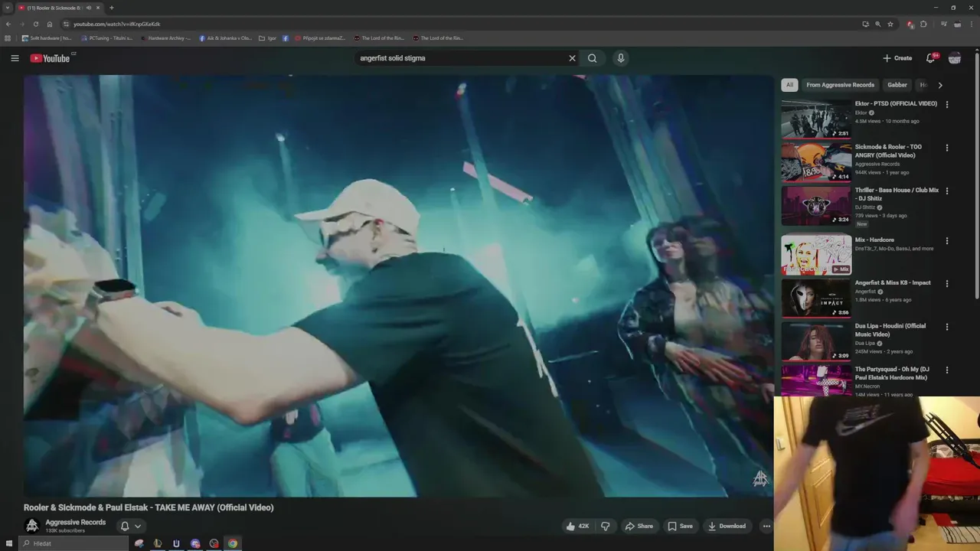Share the TAKE ME AWAY video
Viewport: 980px width, 551px height.
click(x=639, y=526)
